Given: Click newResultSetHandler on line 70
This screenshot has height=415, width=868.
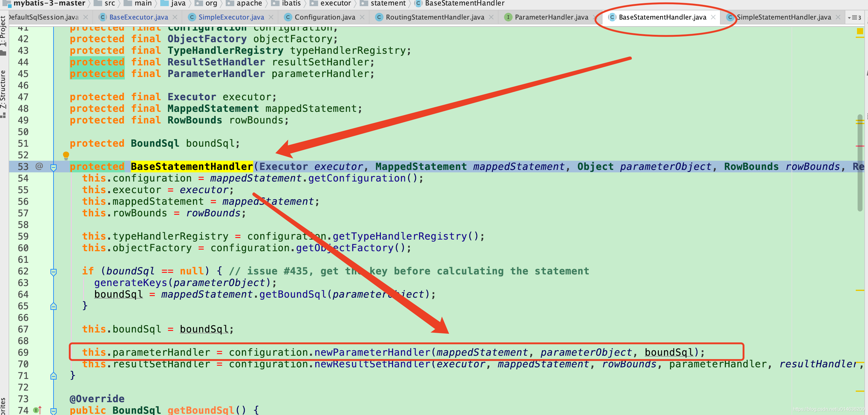Looking at the screenshot, I should click(372, 364).
